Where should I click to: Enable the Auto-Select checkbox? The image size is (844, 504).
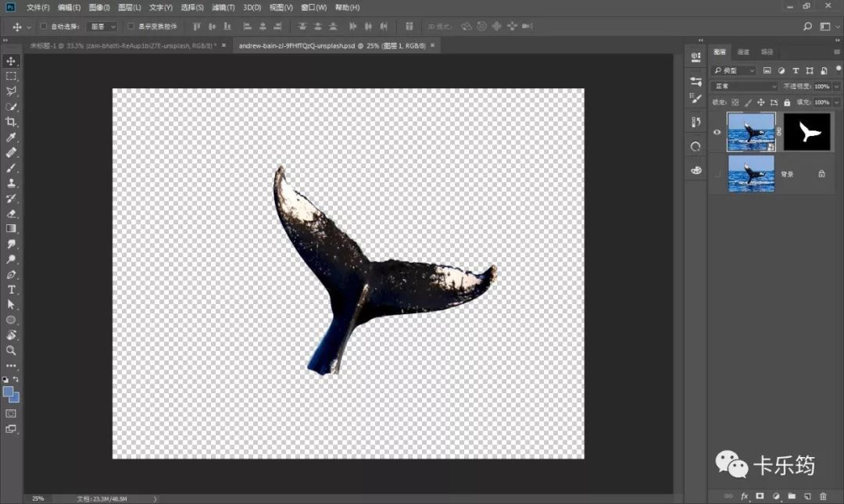[44, 26]
